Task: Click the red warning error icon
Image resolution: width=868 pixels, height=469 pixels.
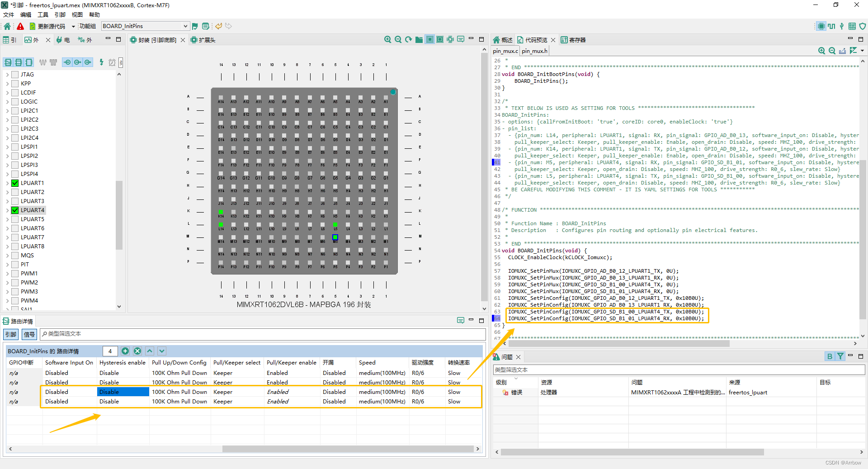Action: click(20, 26)
